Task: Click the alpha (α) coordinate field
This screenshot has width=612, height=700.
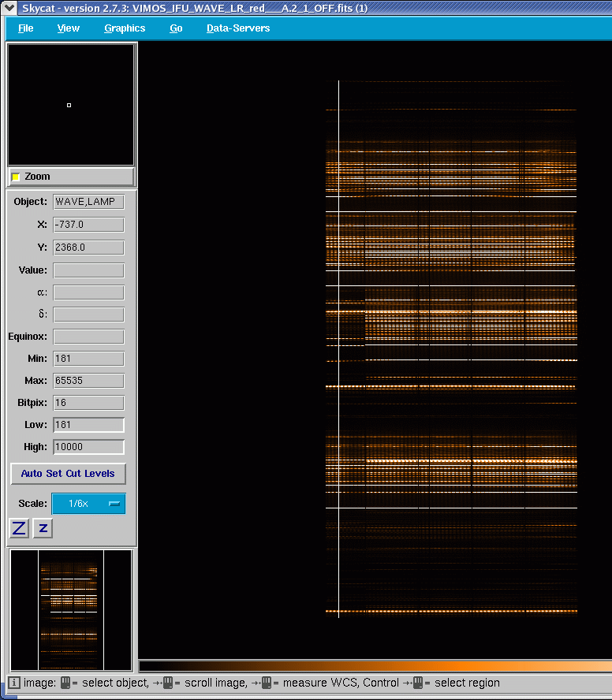Action: pyautogui.click(x=88, y=292)
